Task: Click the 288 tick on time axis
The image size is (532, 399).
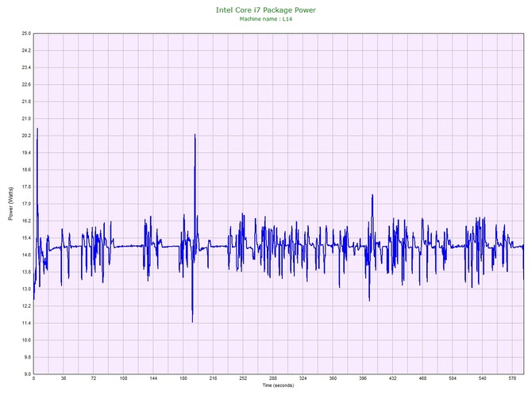Action: click(x=273, y=378)
